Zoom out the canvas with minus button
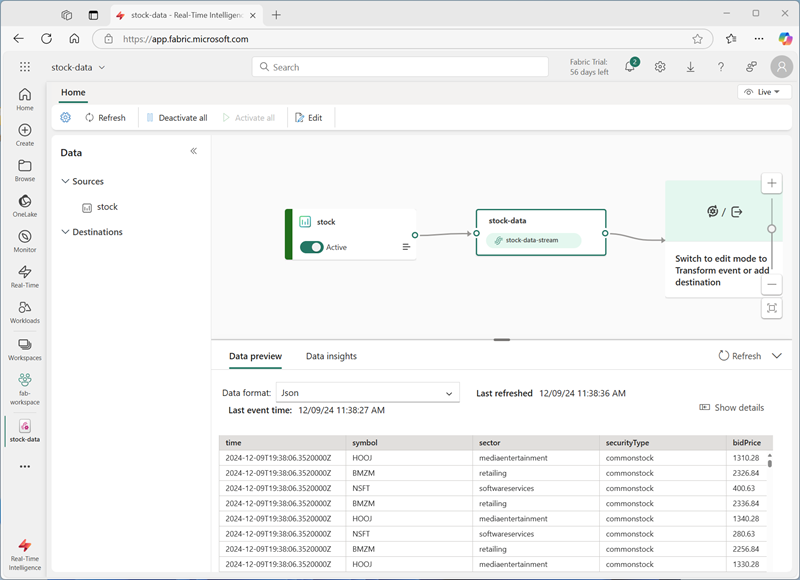This screenshot has height=580, width=800. point(771,284)
